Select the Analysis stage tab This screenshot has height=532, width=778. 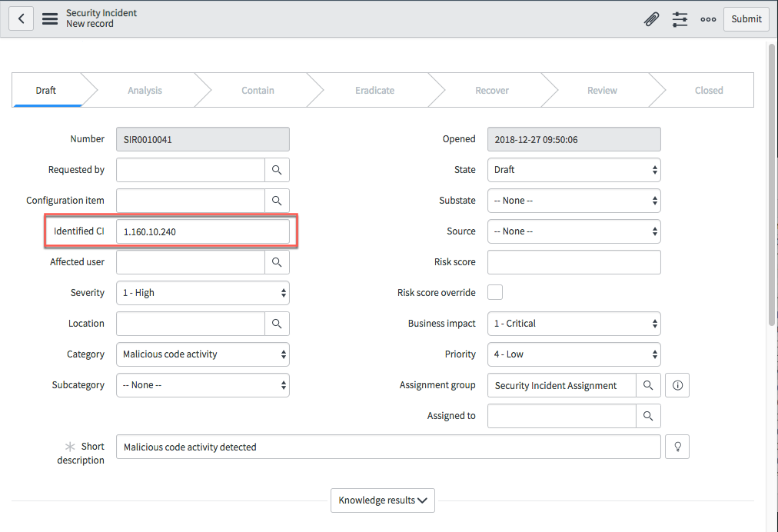pos(145,90)
